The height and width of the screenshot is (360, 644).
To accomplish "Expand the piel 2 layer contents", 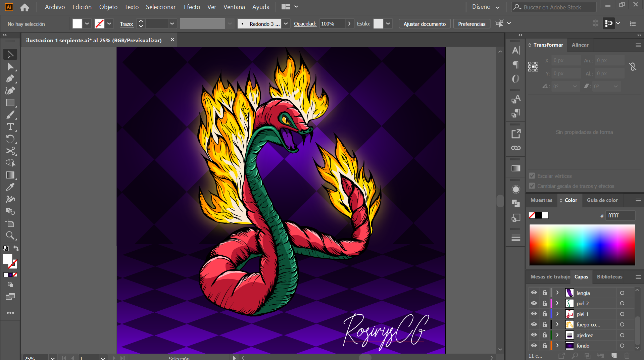I will [x=557, y=303].
